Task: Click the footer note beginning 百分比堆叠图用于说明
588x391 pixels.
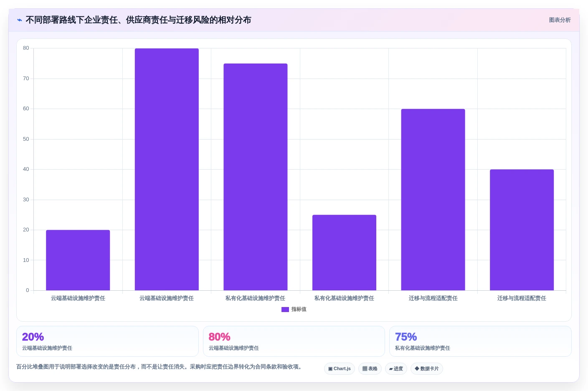Action: coord(160,367)
